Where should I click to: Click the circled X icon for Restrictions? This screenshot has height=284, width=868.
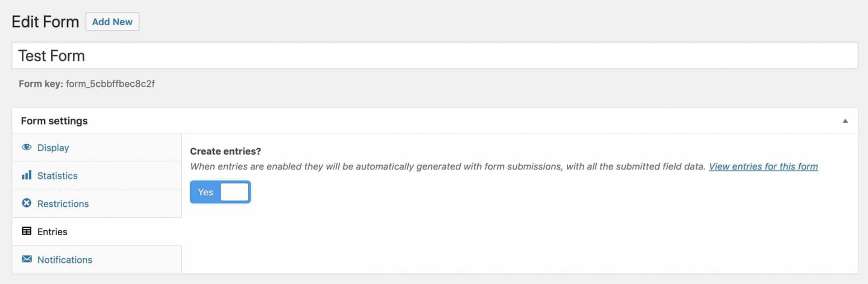pos(26,204)
